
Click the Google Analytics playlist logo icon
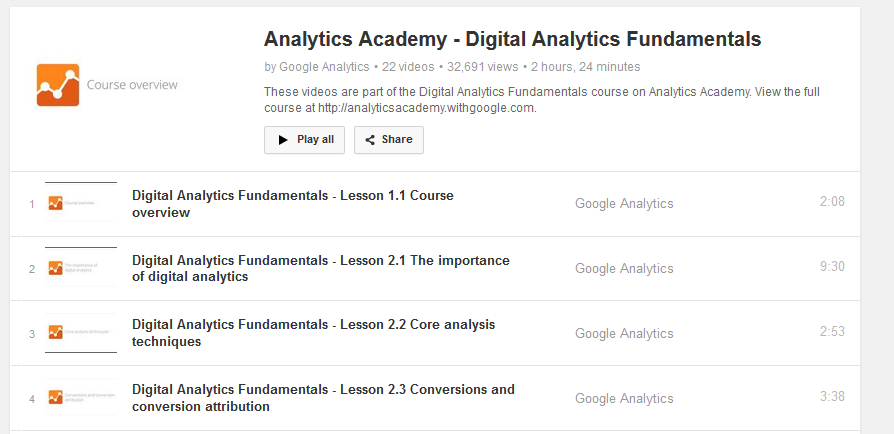tap(57, 85)
